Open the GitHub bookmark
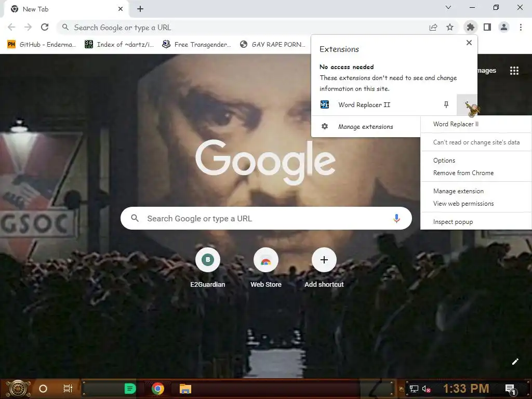Screen dimensions: 532x399 [42, 45]
